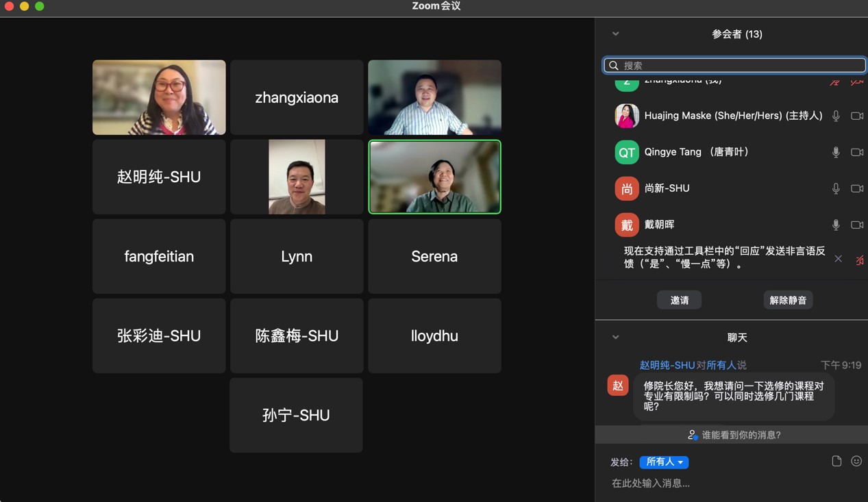868x502 pixels.
Task: Click microphone icon beside 尚新-SHU
Action: click(x=836, y=188)
